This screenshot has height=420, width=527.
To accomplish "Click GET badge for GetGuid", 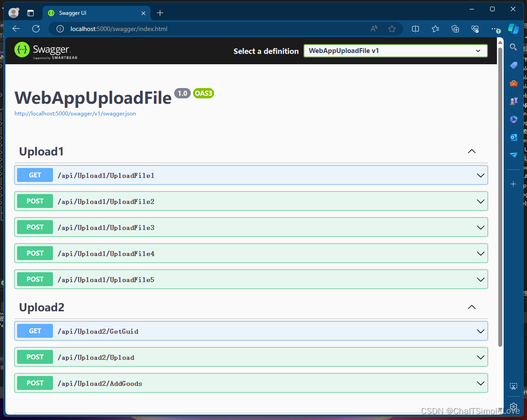I will click(x=35, y=331).
